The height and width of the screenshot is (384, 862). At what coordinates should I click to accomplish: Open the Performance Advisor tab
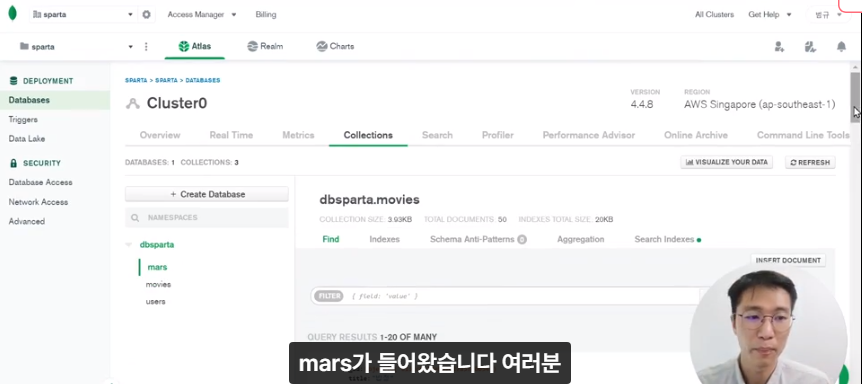pos(588,135)
